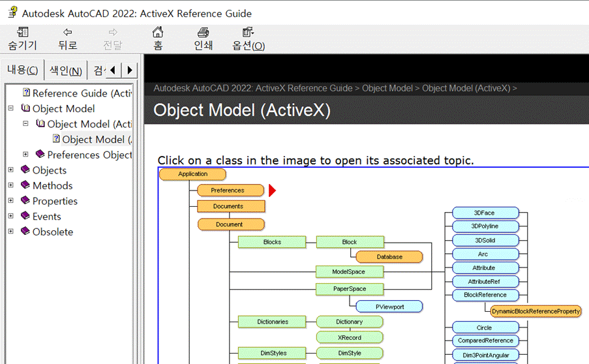589x364 pixels.
Task: Click the Attribute class node
Action: (x=485, y=268)
